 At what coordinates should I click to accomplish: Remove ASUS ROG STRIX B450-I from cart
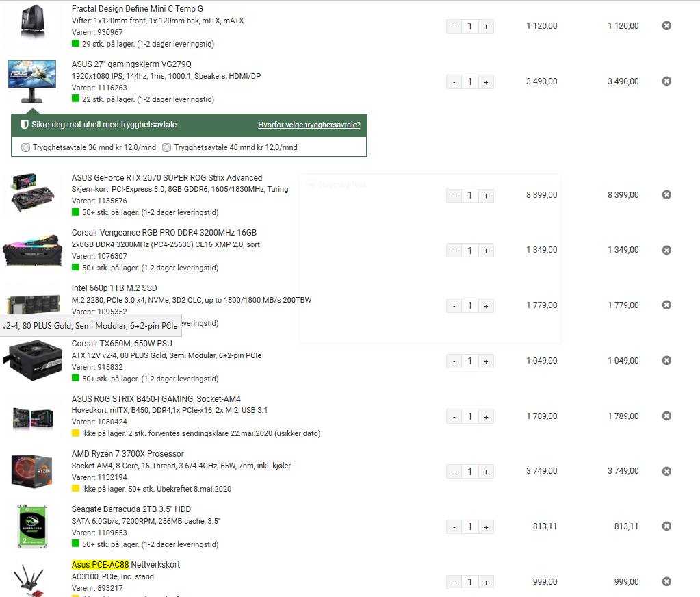pyautogui.click(x=666, y=416)
